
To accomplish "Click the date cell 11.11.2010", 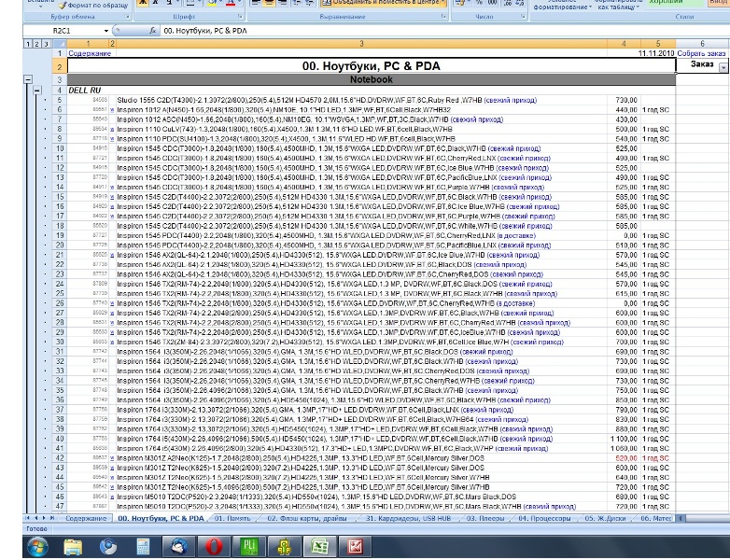I will click(655, 53).
